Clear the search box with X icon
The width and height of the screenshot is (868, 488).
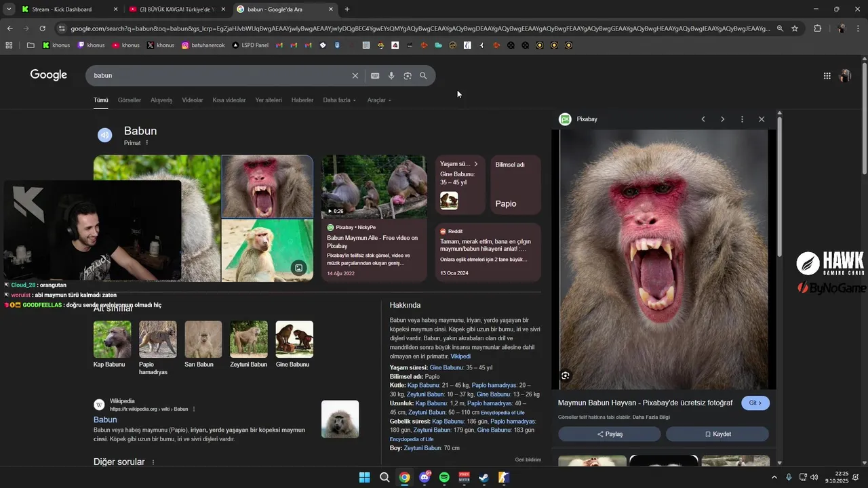pos(355,76)
